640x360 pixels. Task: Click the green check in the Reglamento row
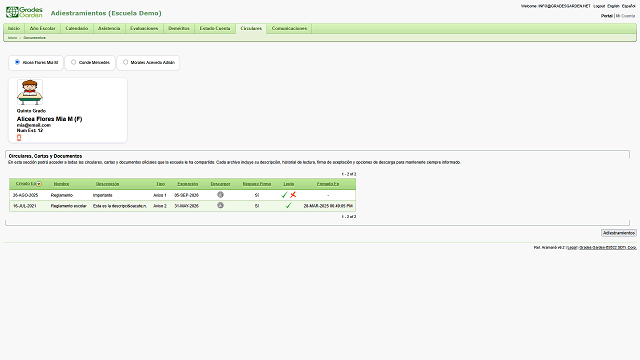tap(284, 195)
